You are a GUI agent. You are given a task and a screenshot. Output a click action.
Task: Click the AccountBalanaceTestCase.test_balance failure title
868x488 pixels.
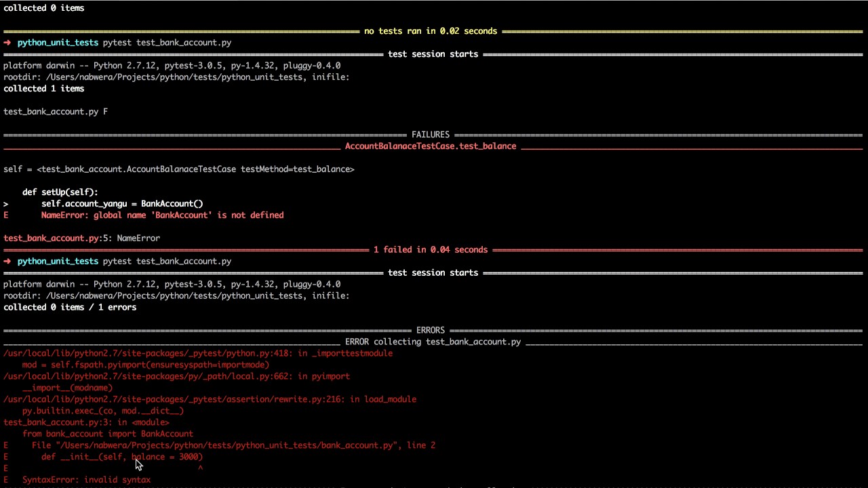pos(430,146)
